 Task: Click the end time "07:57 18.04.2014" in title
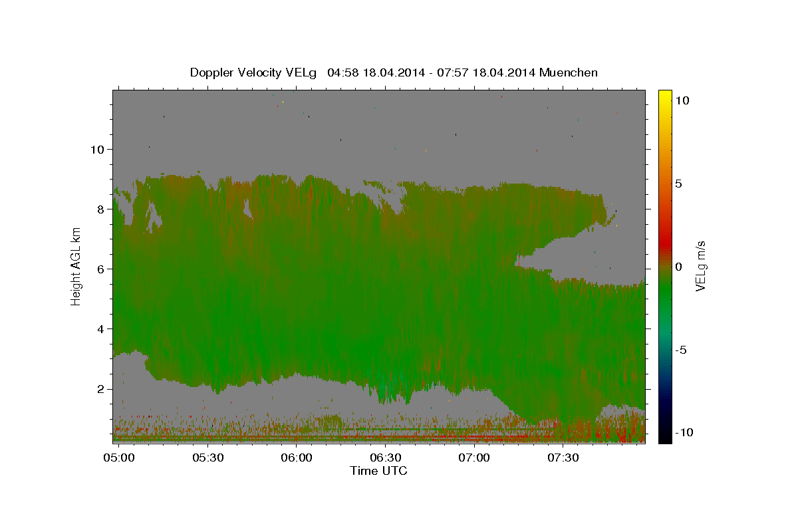click(486, 72)
